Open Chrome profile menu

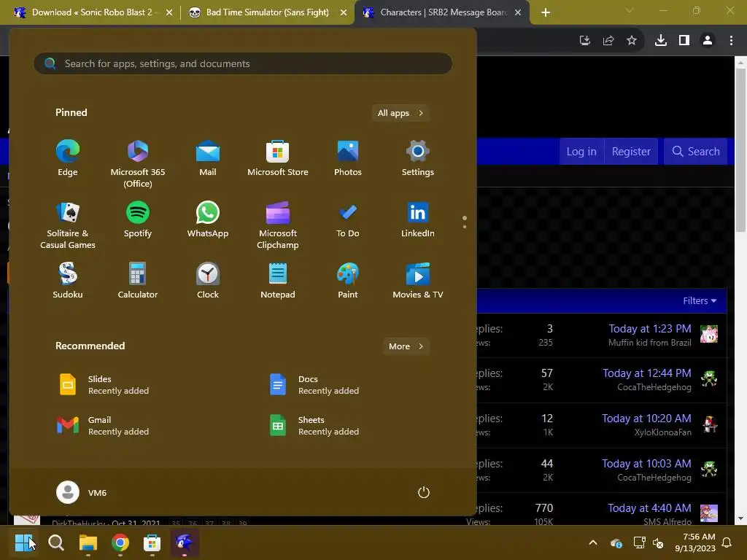708,41
